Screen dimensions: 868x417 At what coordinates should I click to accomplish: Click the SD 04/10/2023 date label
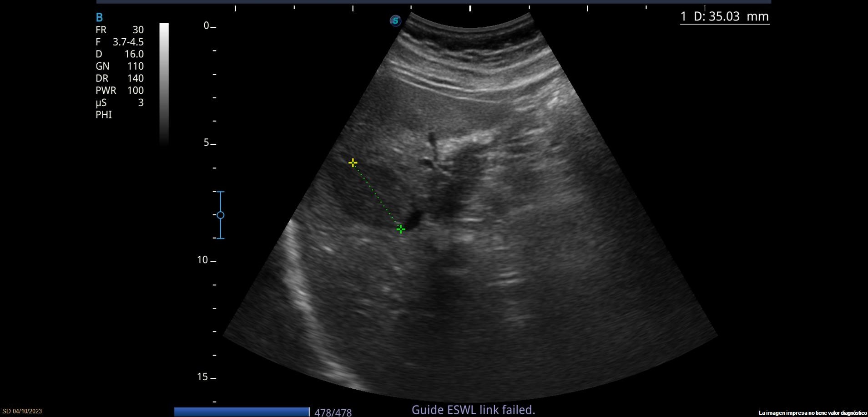(22, 411)
